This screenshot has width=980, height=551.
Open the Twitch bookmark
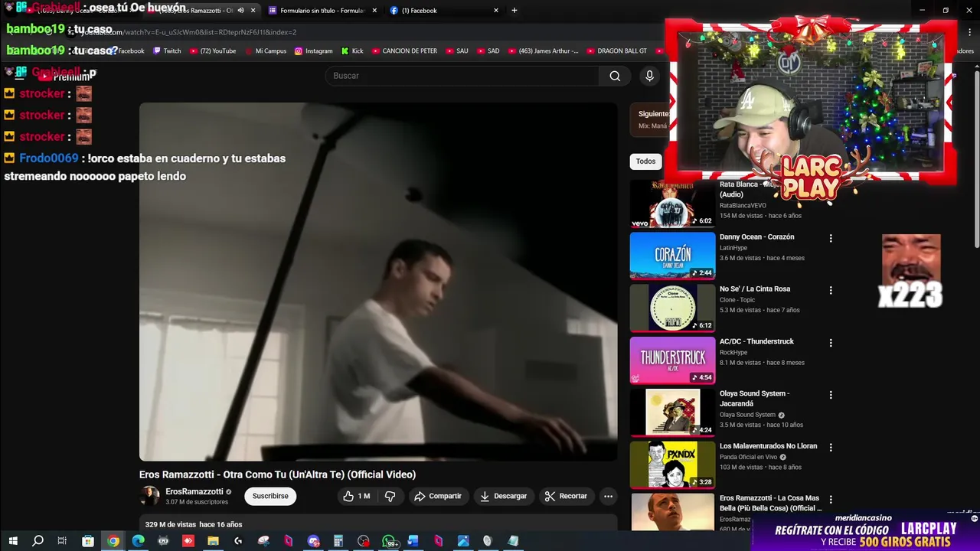pos(167,51)
